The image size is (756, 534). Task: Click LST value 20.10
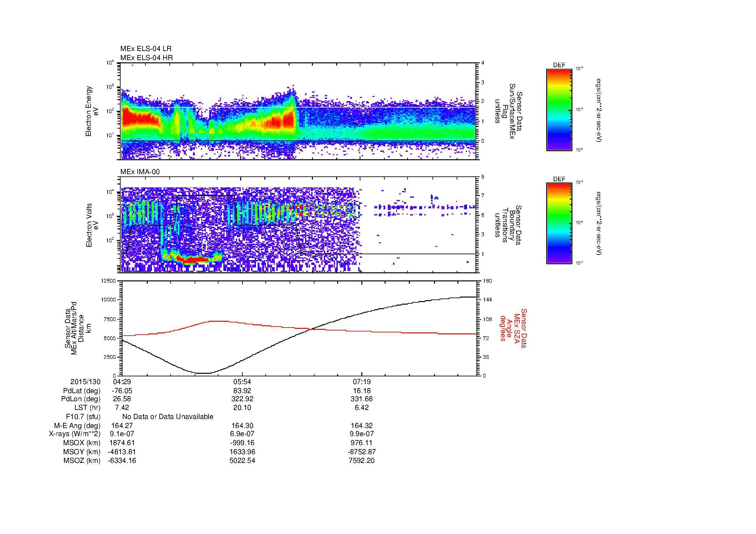[242, 408]
